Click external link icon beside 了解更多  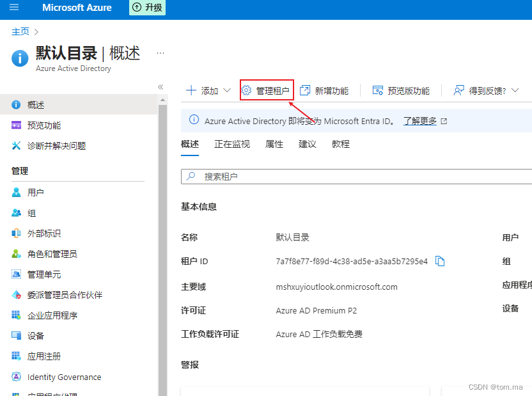pyautogui.click(x=444, y=121)
